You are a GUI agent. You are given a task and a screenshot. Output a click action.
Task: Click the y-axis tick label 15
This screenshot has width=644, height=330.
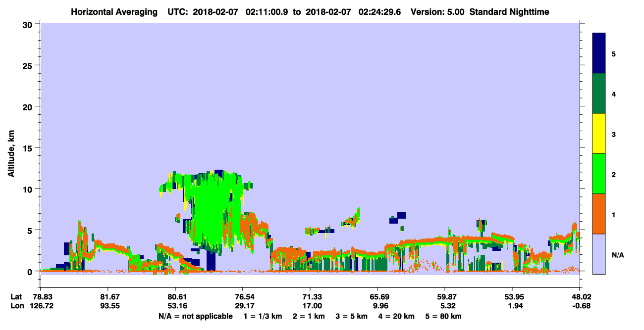29,148
